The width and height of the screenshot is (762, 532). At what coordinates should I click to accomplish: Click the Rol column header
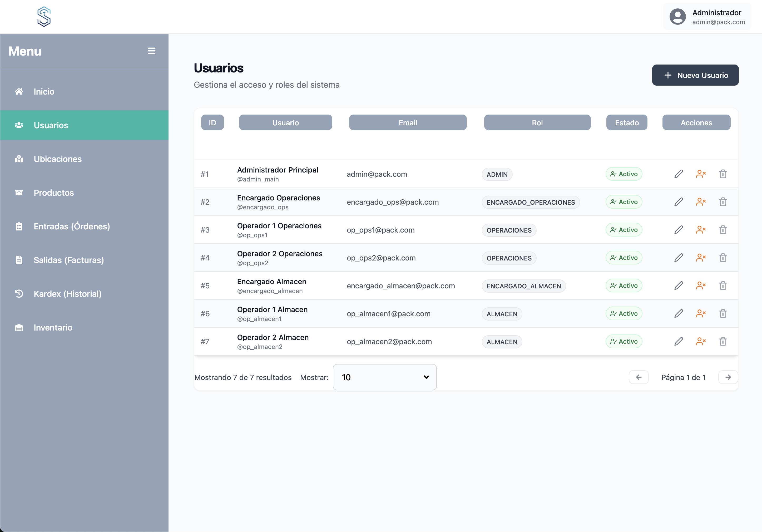point(537,122)
